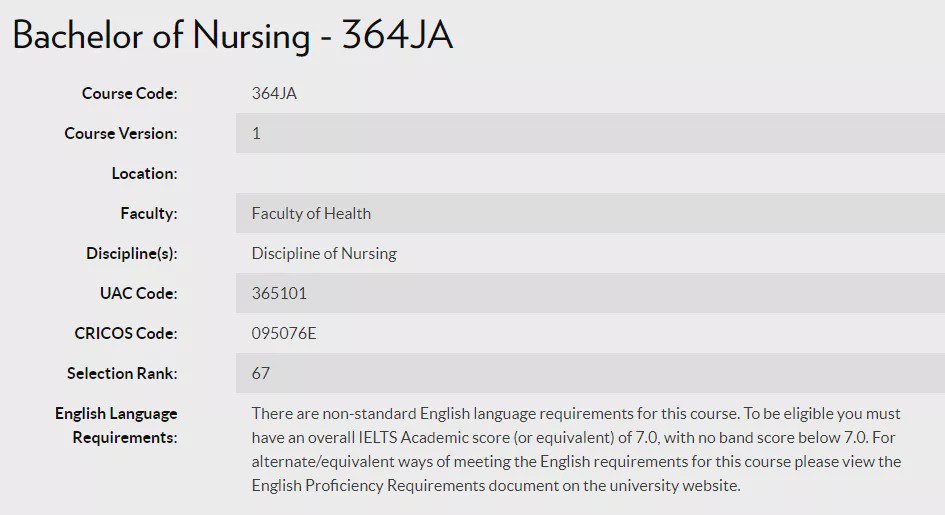Select the course version value 1
This screenshot has height=515, width=945.
click(x=256, y=133)
